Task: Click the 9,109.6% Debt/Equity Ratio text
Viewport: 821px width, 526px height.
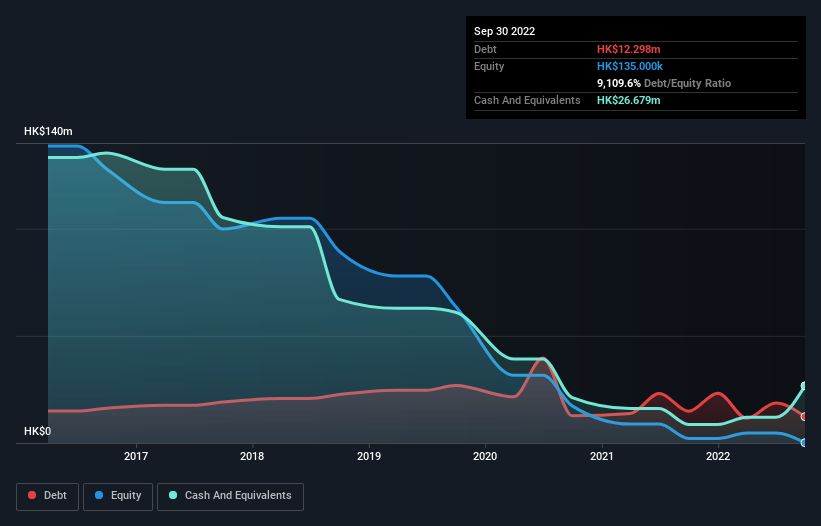Action: [x=664, y=83]
